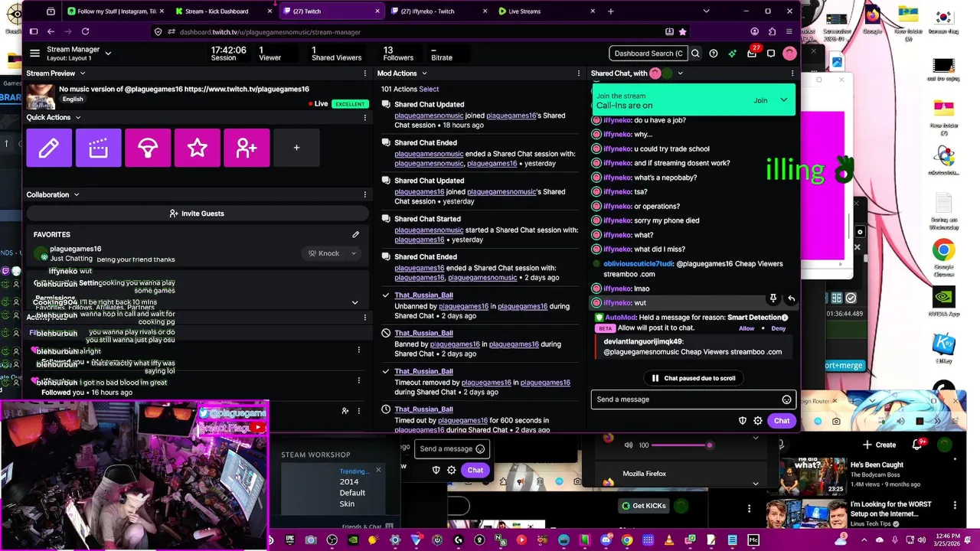Click the YouTube Create button
980x551 pixels.
(x=879, y=445)
